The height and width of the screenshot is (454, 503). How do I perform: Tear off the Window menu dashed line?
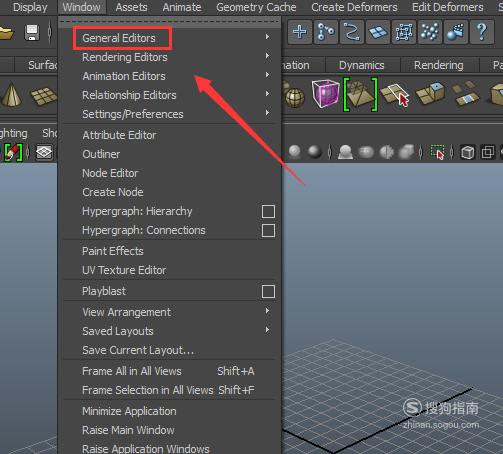pyautogui.click(x=170, y=21)
